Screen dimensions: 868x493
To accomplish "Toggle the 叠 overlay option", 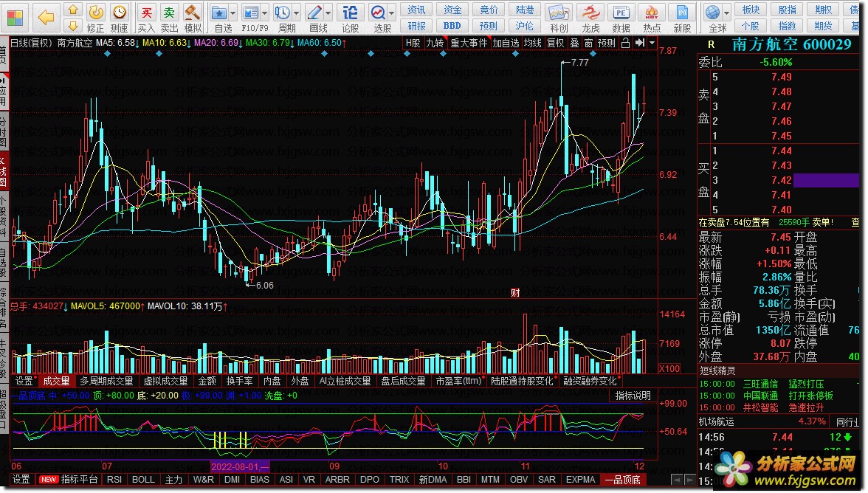I will pos(574,43).
